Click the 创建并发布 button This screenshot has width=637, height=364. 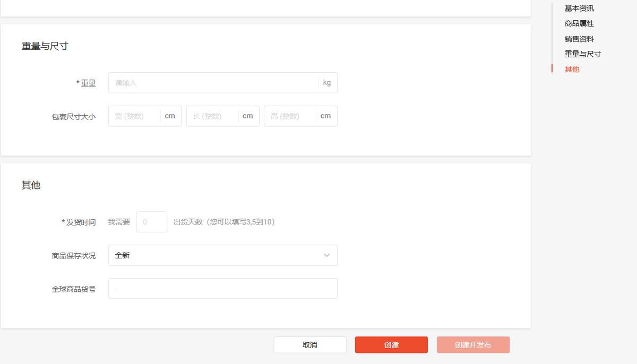[473, 344]
